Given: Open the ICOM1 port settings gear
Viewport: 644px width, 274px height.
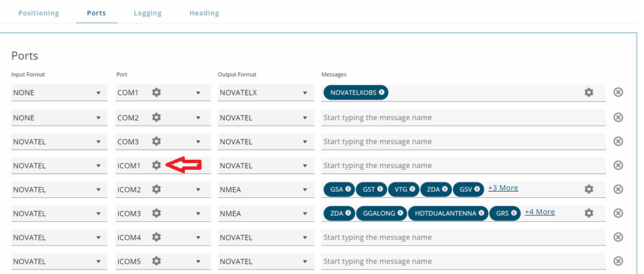Looking at the screenshot, I should coord(156,165).
